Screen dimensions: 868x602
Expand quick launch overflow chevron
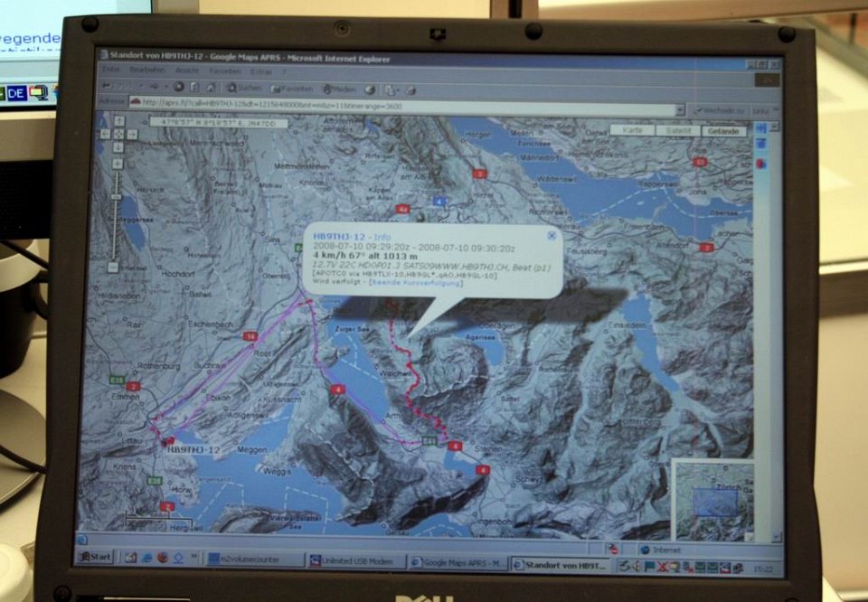coord(194,556)
